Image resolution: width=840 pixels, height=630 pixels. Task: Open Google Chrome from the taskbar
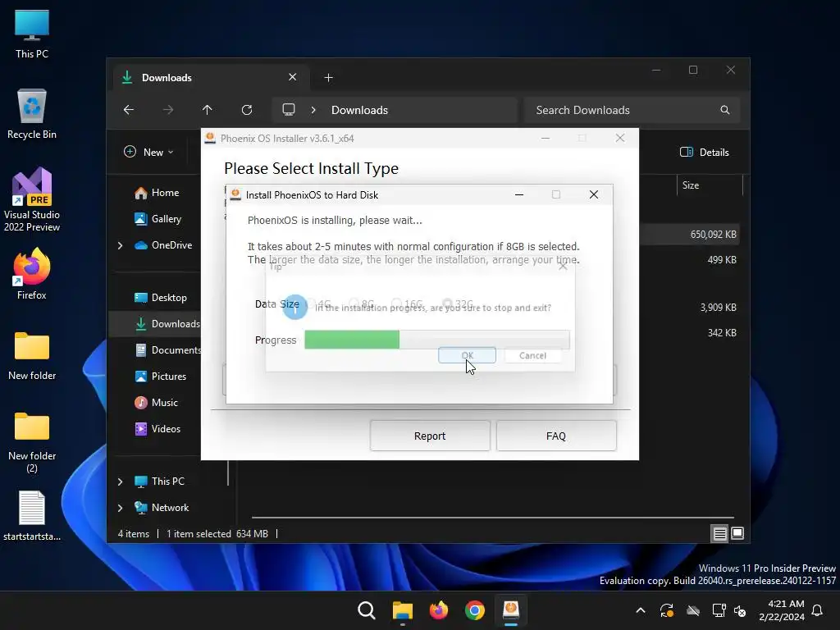475,610
